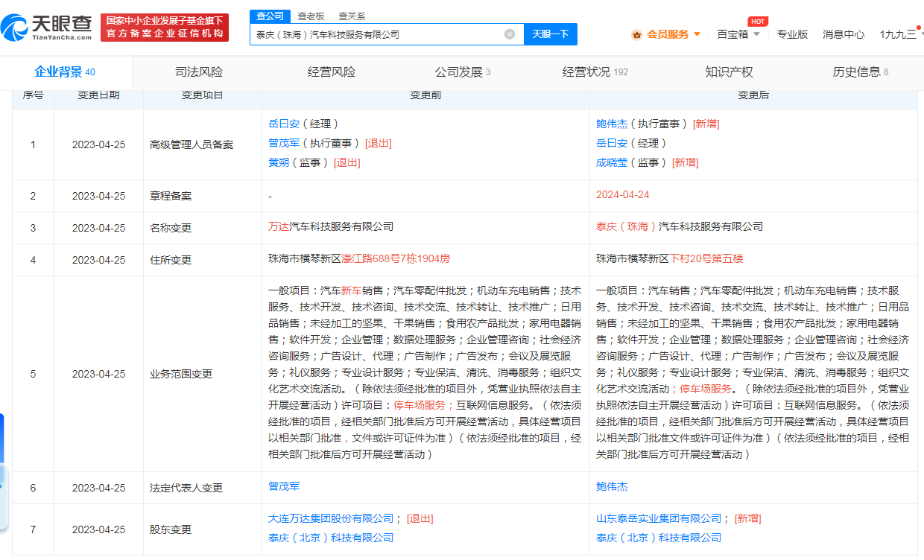Screen dimensions: 924x560
Task: Click the new address 下村20号第五楼
Action: [706, 258]
